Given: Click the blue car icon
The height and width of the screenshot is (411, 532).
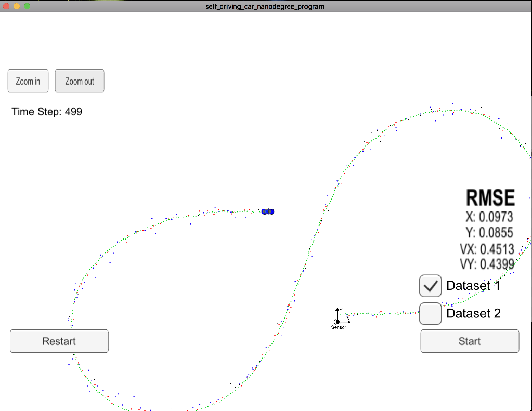Looking at the screenshot, I should point(268,211).
